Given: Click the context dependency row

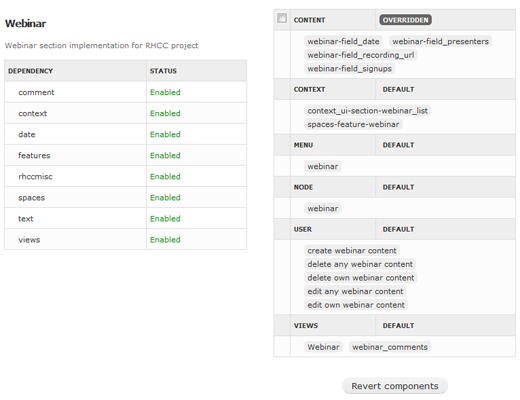Looking at the screenshot, I should click(125, 113).
